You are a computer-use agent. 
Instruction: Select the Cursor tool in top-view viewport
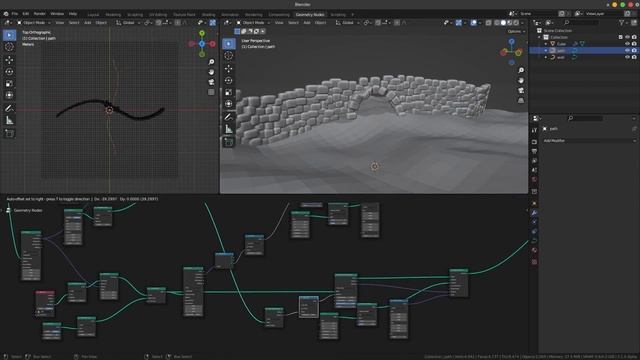coord(9,47)
